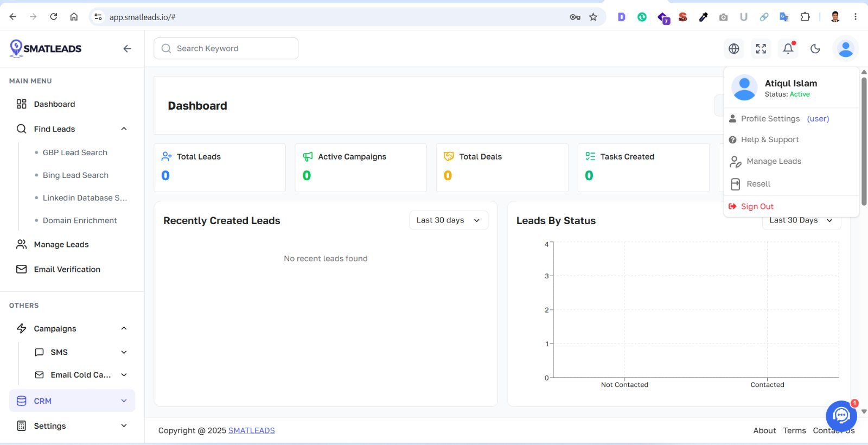The height and width of the screenshot is (445, 868).
Task: Open the live chat bubble
Action: (x=841, y=416)
